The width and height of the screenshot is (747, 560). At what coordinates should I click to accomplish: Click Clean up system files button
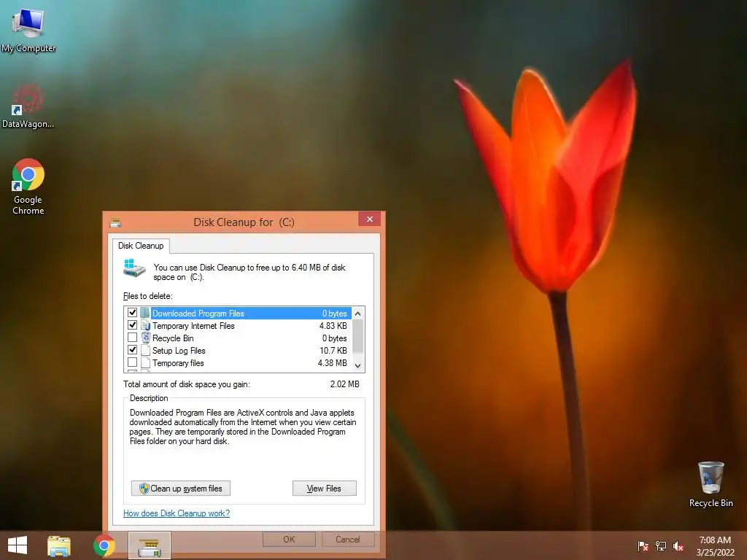[181, 488]
